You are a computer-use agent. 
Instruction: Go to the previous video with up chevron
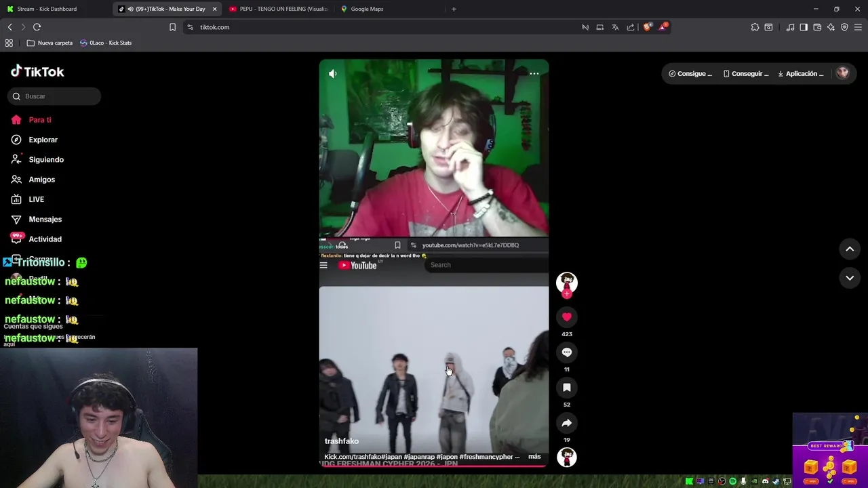pos(850,249)
